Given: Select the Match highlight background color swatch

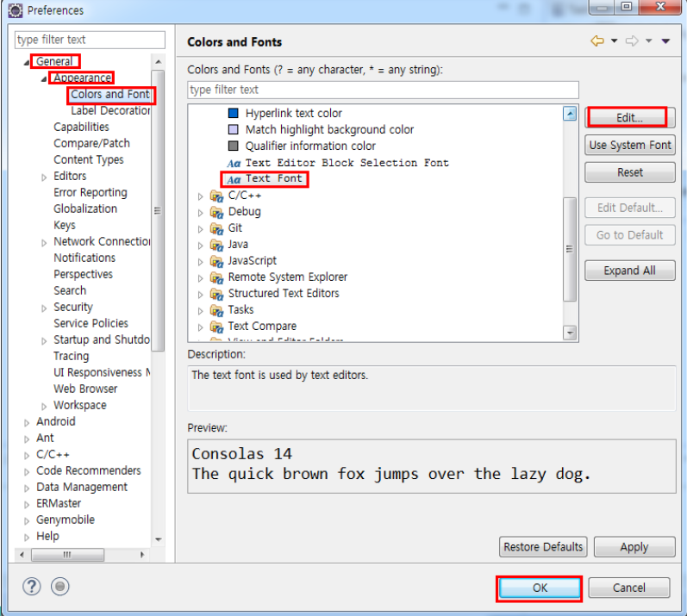Looking at the screenshot, I should (x=233, y=129).
